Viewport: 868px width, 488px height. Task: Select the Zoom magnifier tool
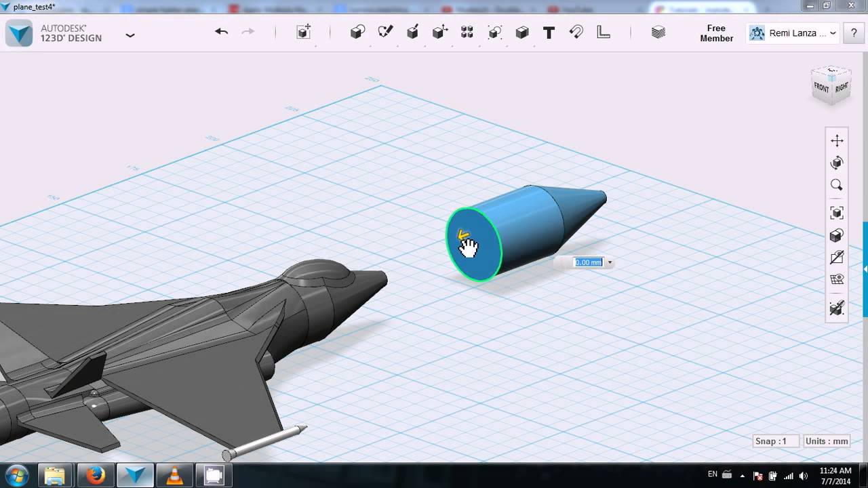click(837, 185)
